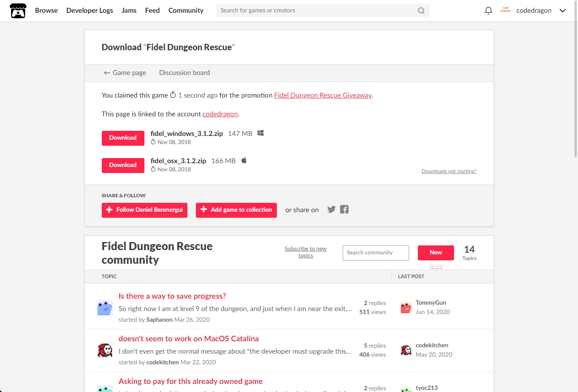Viewport: 578px width, 392px height.
Task: Download fidel_osx_3.1.2.zip
Action: click(x=123, y=165)
